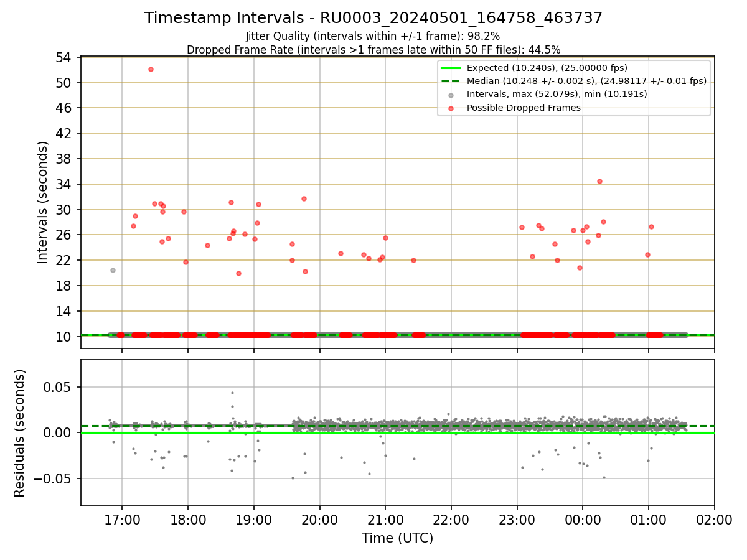
Task: Click legend entry 'Median (10.248 +/- 0.002 s)'
Action: click(586, 81)
